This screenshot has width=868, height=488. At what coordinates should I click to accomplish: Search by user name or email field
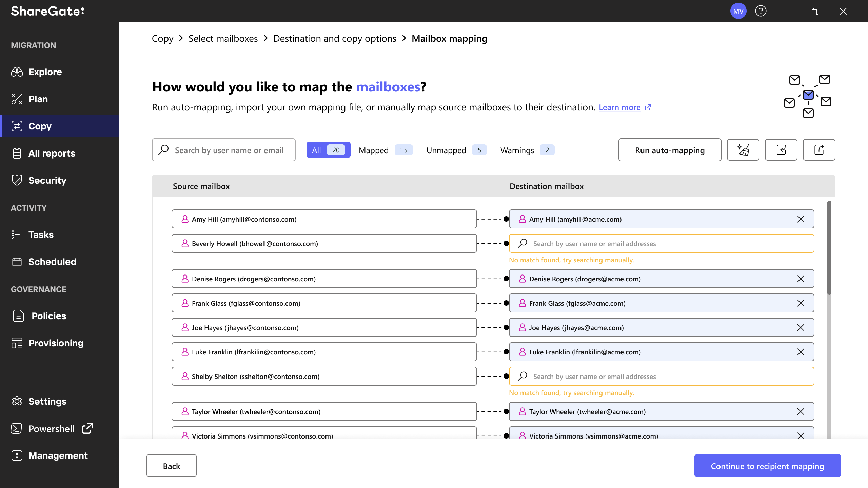[223, 149]
